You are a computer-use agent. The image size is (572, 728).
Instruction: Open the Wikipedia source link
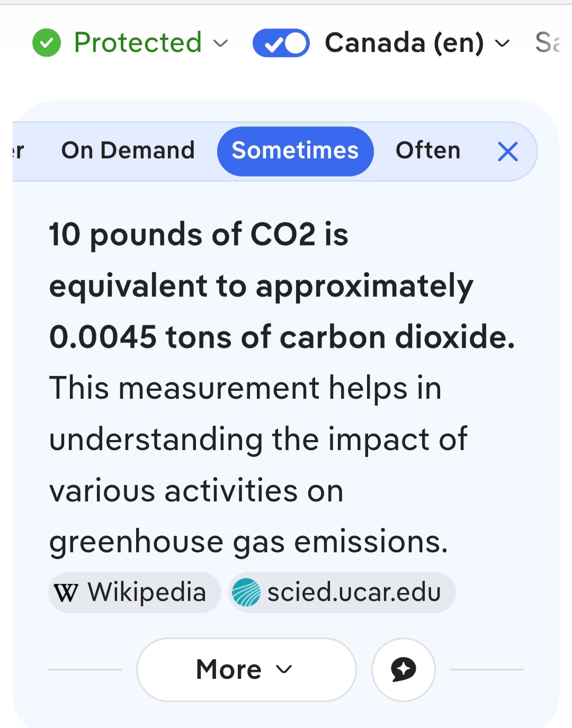point(146,592)
